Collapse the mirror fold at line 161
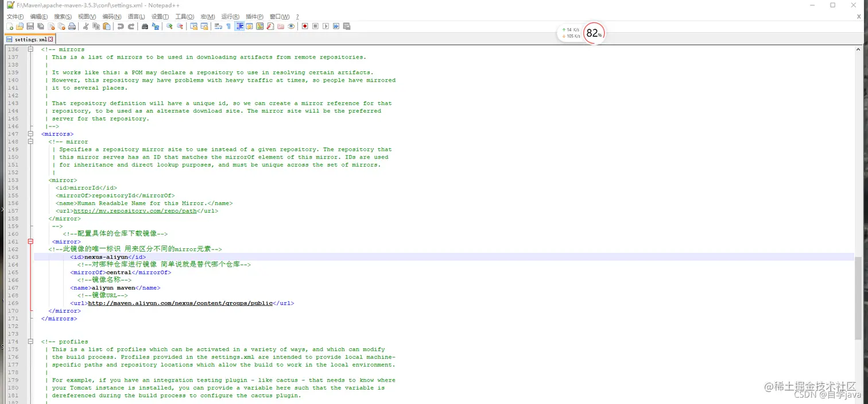 (x=30, y=241)
